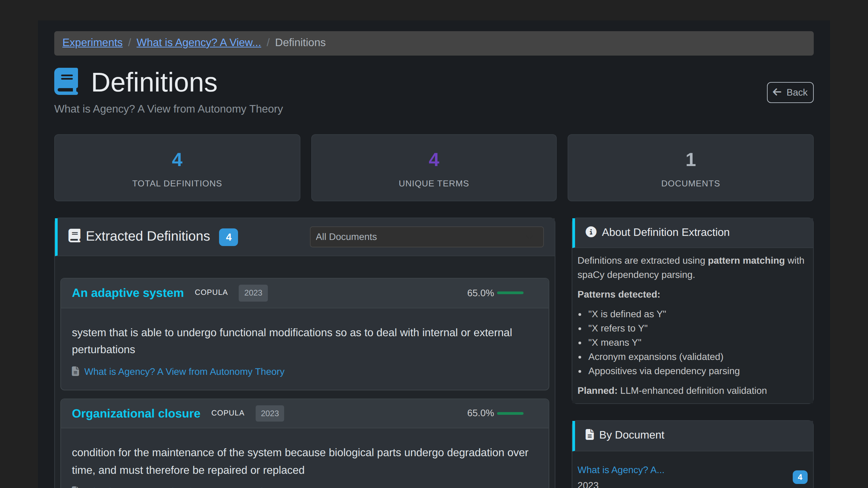The image size is (868, 488).
Task: Click the 2023 year tag on adaptive system
Action: click(x=253, y=293)
